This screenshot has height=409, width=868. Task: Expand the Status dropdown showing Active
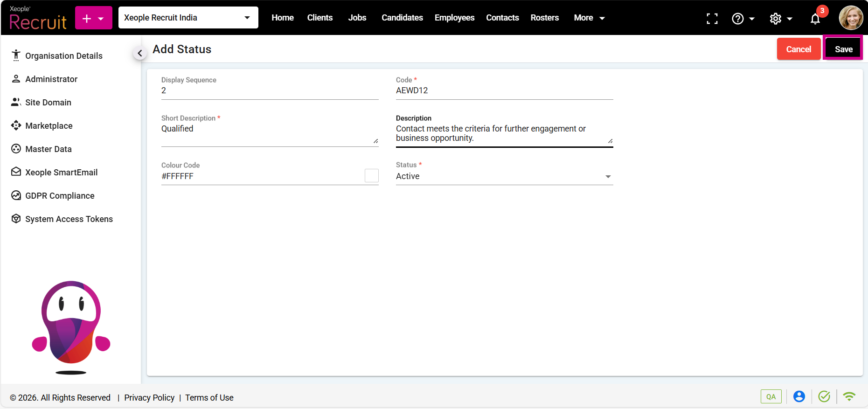[x=504, y=176]
